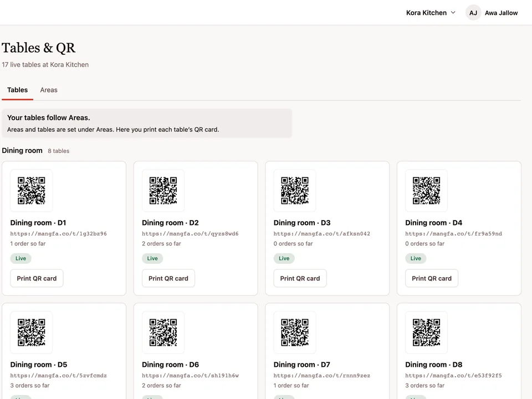Click '1 order so far' on D1
Screen dimensions: 532x399
click(x=28, y=244)
